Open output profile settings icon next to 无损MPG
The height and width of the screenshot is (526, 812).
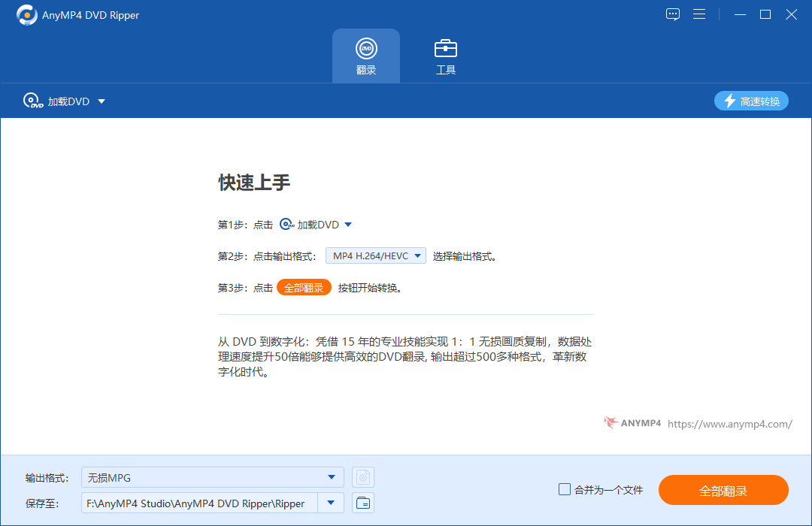click(x=363, y=477)
